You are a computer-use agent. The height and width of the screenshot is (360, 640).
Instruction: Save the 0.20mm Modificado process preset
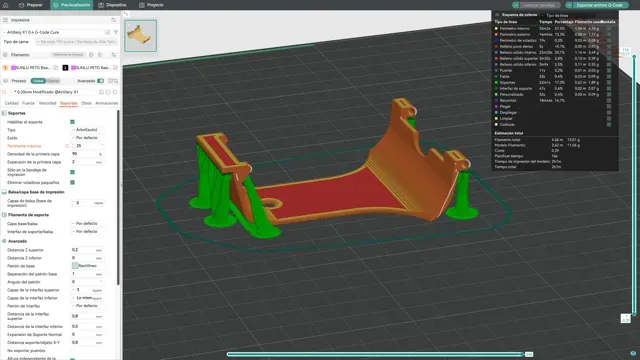(101, 92)
